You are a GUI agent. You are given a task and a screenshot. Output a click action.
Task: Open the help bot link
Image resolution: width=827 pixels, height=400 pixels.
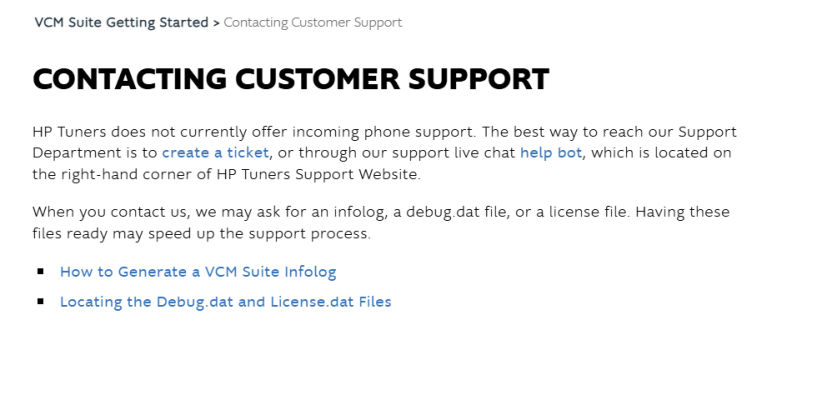click(x=551, y=153)
